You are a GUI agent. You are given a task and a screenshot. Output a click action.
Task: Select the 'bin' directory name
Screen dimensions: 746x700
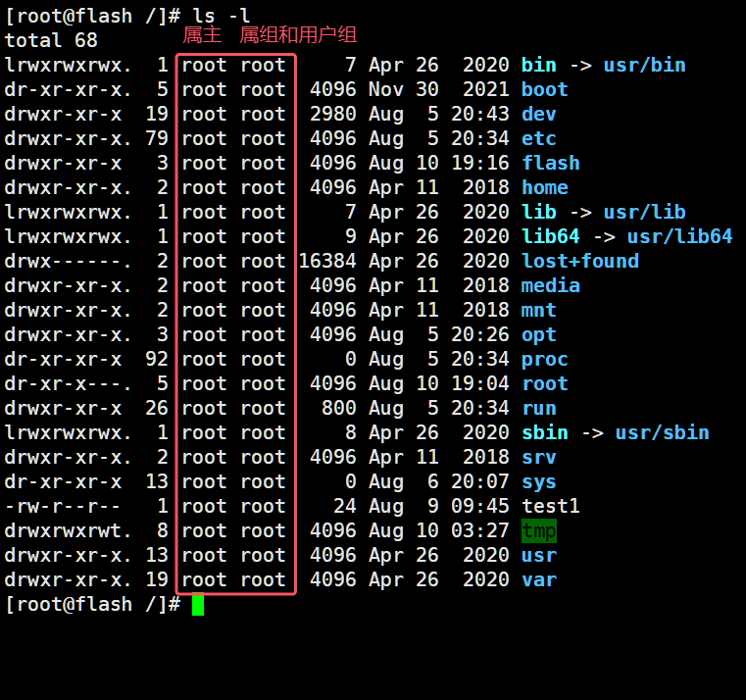pyautogui.click(x=538, y=65)
